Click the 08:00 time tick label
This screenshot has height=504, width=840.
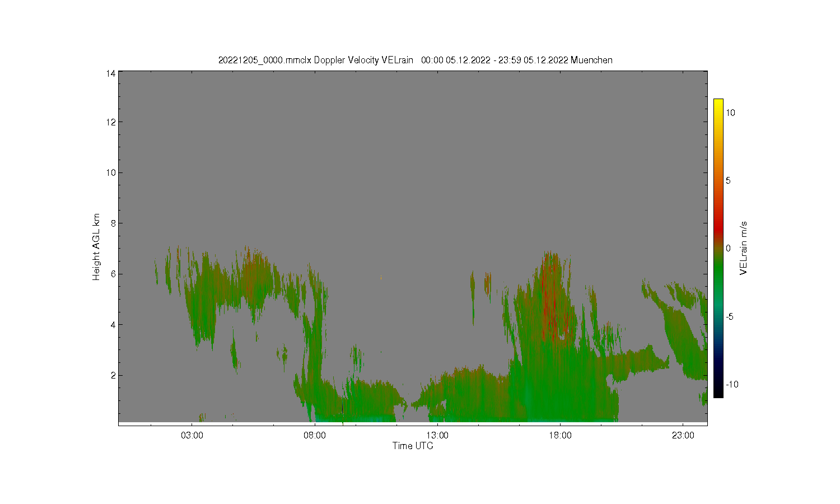coord(315,435)
